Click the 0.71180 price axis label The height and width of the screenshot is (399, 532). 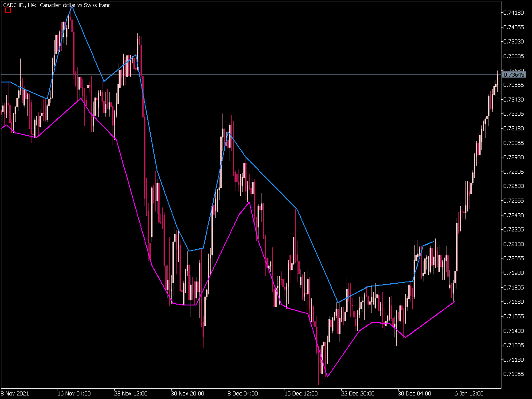[x=514, y=360]
